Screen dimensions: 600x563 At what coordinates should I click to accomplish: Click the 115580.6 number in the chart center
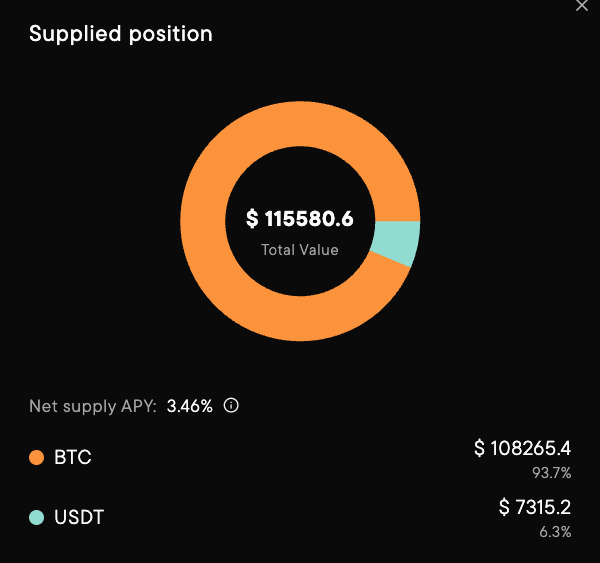click(x=309, y=219)
